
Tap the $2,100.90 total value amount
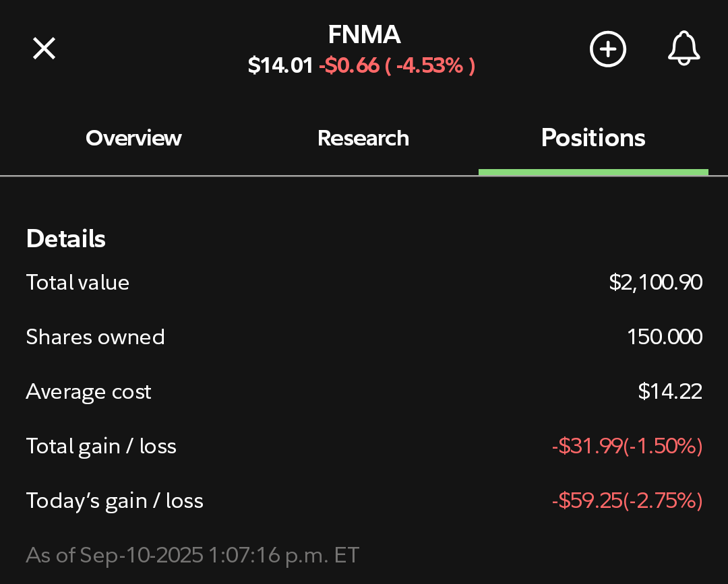[656, 282]
